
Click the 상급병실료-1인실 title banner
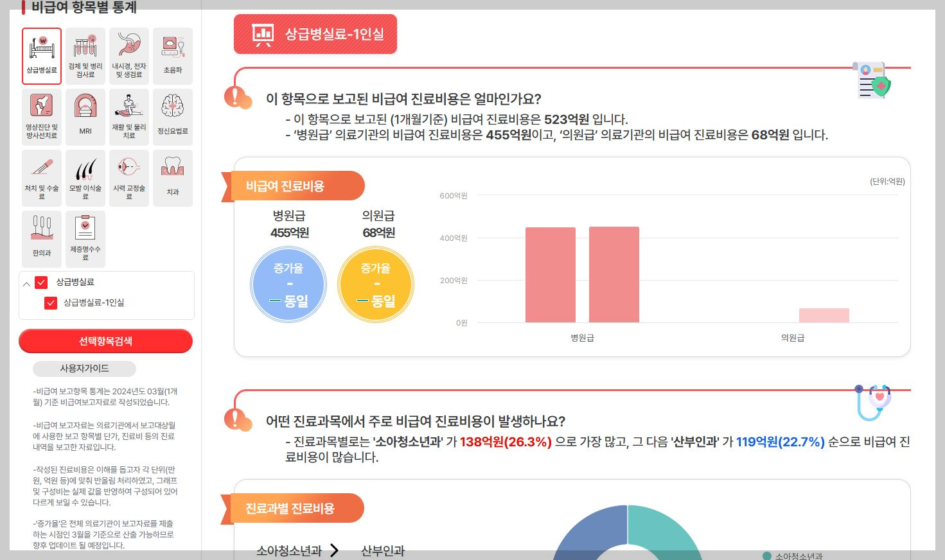pyautogui.click(x=315, y=35)
